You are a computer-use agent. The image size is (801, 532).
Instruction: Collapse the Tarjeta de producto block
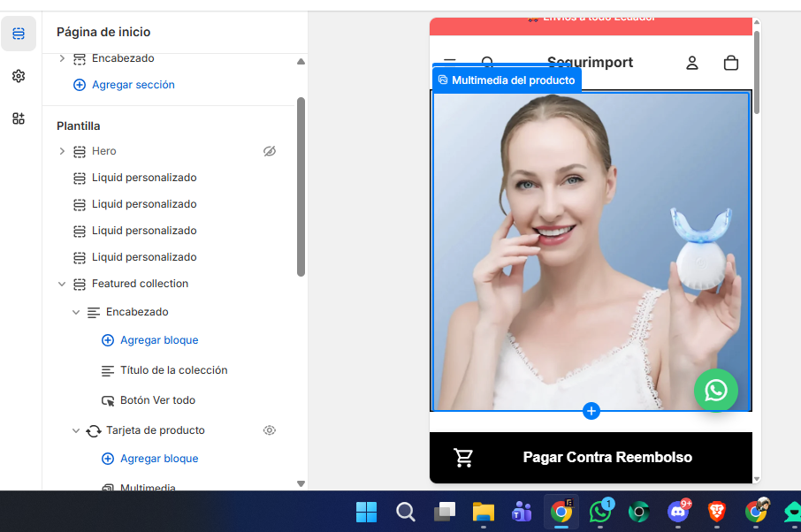[x=76, y=430]
